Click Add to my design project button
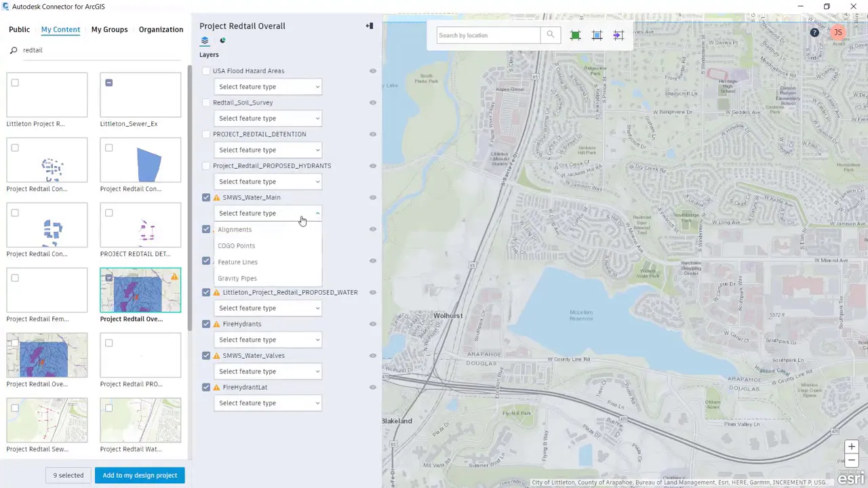 point(140,475)
